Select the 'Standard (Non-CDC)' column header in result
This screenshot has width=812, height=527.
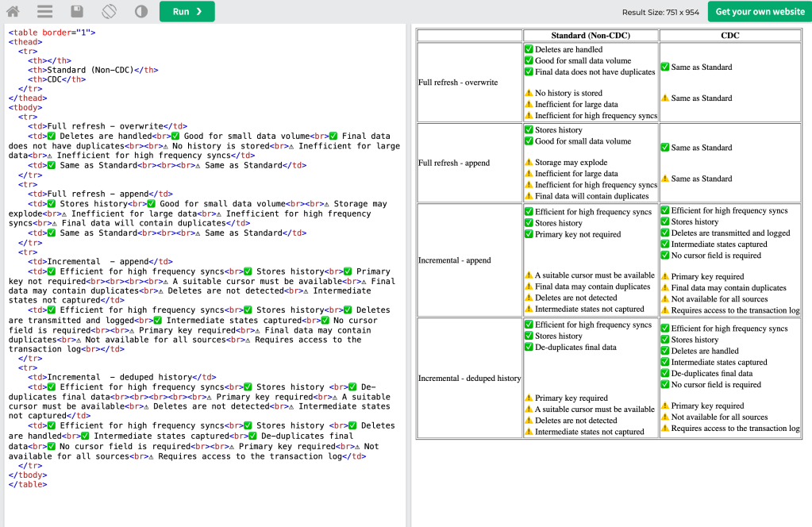pyautogui.click(x=591, y=36)
